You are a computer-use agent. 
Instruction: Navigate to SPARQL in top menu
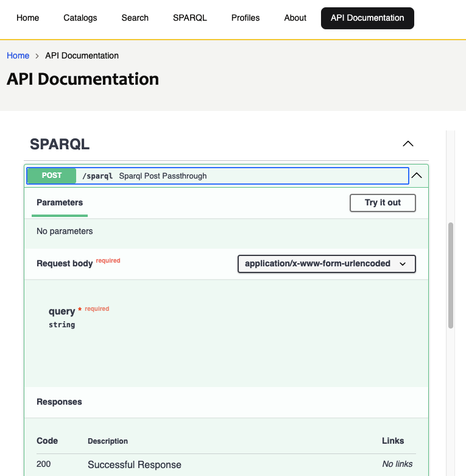189,18
